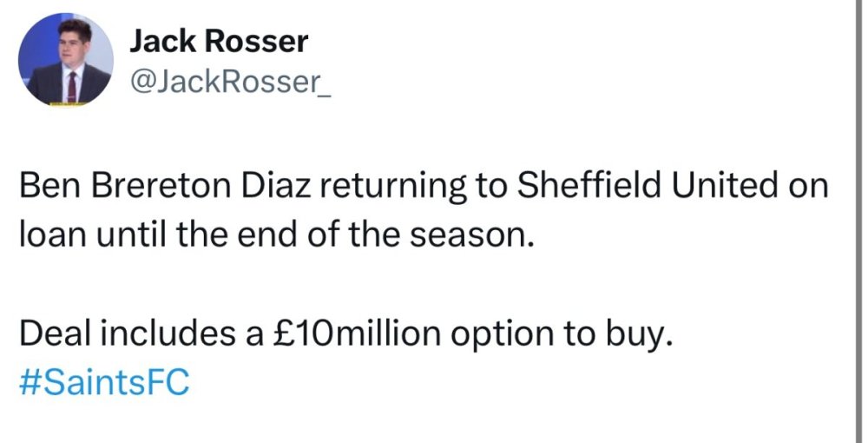The image size is (868, 443).
Task: Open the Jack Rosser display name
Action: [x=219, y=42]
